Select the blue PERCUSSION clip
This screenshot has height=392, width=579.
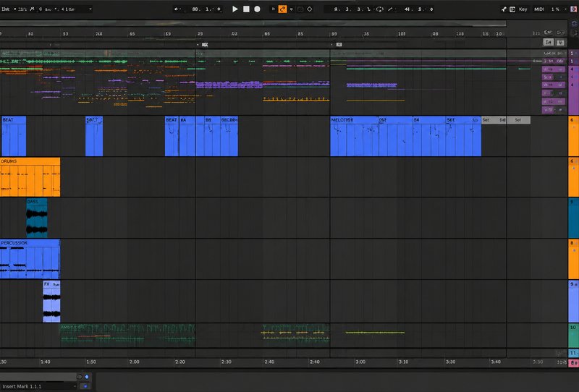30,259
